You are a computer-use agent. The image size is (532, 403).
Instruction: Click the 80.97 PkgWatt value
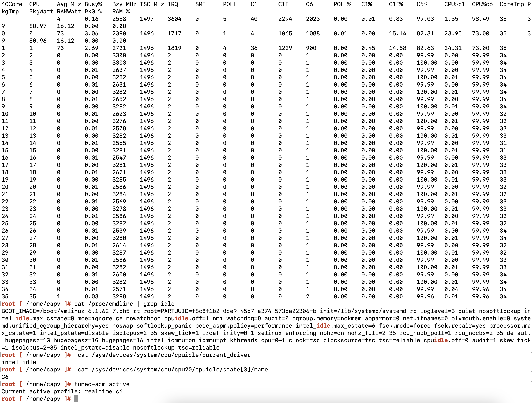click(38, 26)
